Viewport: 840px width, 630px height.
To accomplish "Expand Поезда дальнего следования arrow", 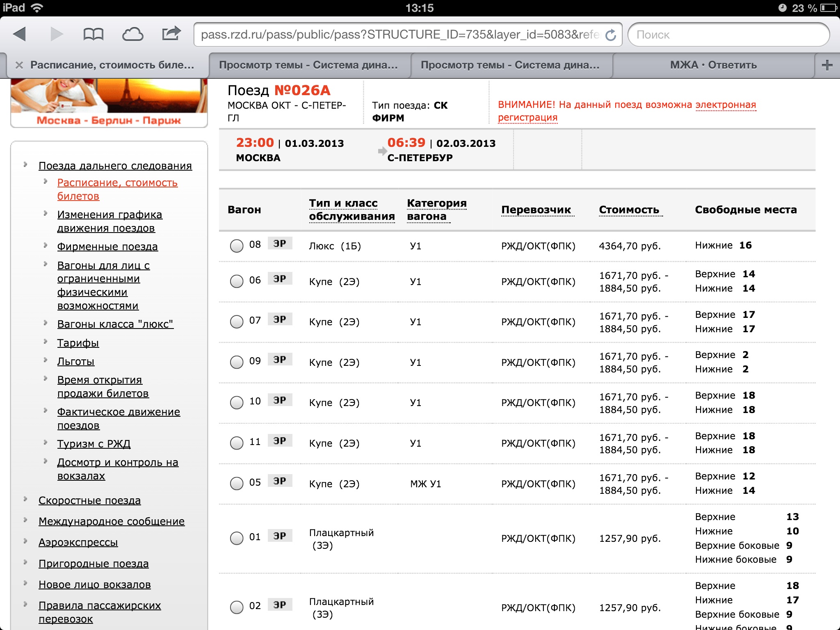I will 25,164.
